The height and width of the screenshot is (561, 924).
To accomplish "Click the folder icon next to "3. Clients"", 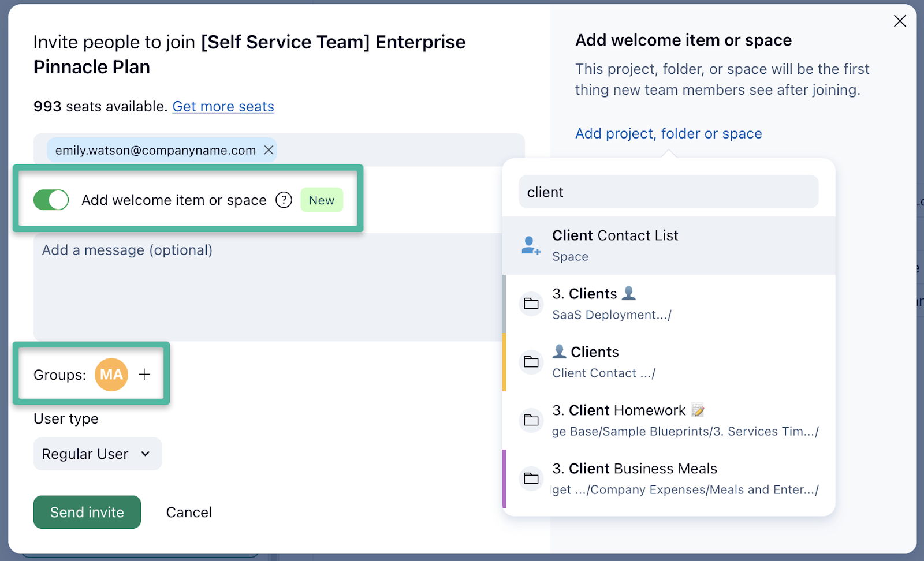I will tap(531, 304).
